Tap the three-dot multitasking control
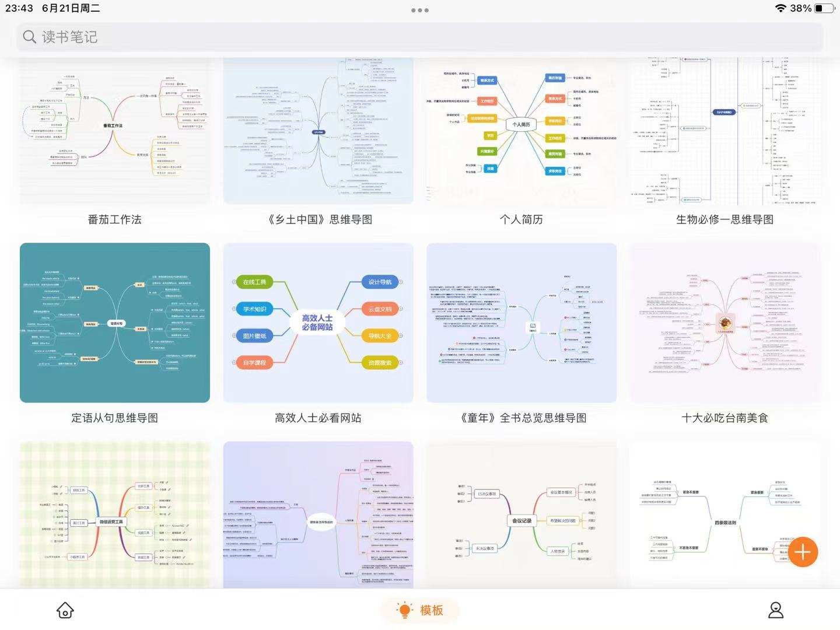Screen dimensions: 840x630 420,10
